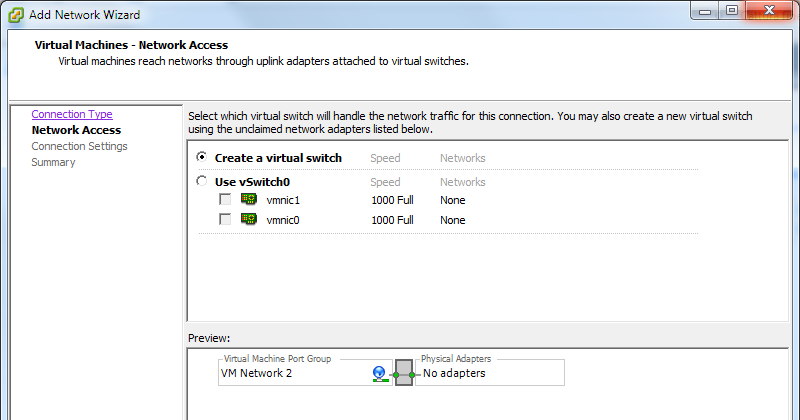Check the vmnic0 adapter checkbox
Image resolution: width=800 pixels, height=420 pixels.
[x=225, y=219]
